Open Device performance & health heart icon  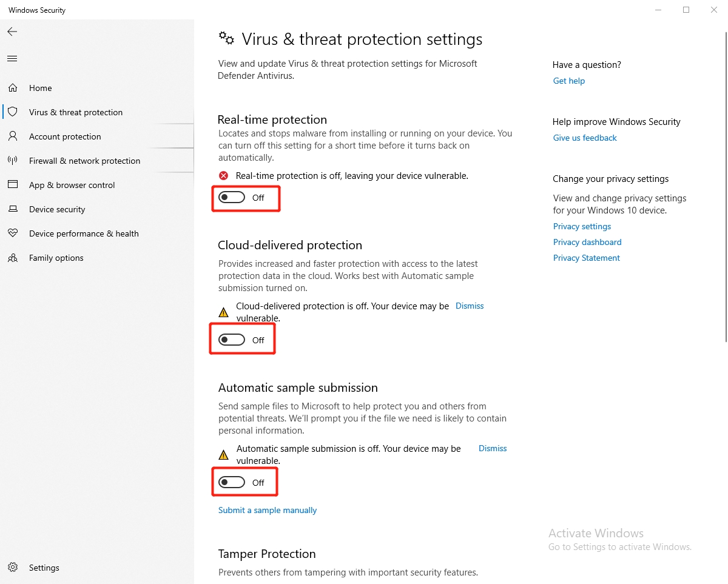tap(13, 233)
